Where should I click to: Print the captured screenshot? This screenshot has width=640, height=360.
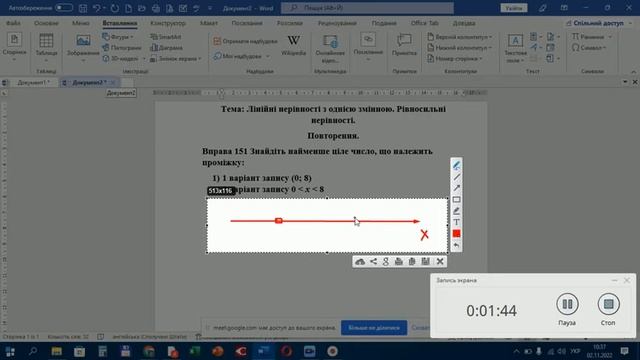point(399,262)
